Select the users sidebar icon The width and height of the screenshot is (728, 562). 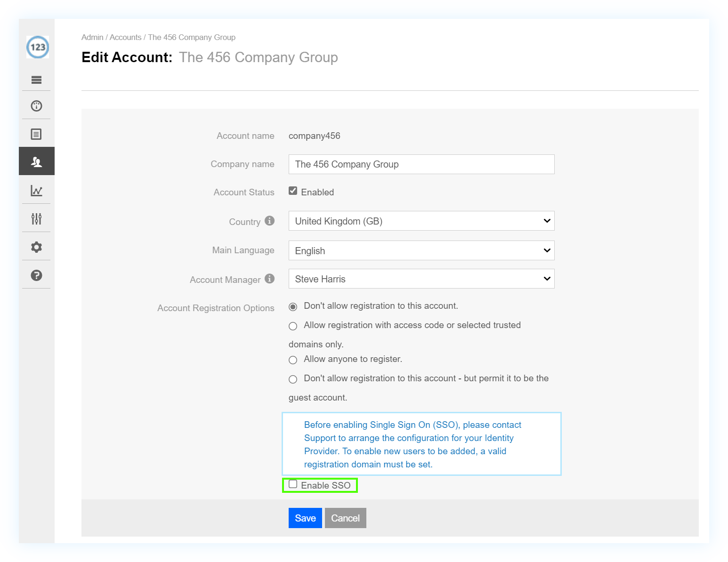click(x=37, y=161)
